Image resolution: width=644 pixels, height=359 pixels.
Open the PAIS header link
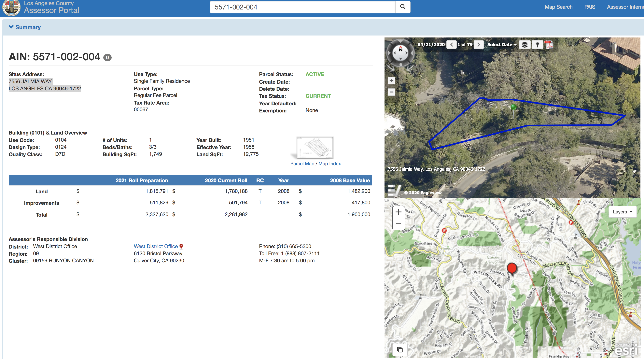[x=590, y=7]
